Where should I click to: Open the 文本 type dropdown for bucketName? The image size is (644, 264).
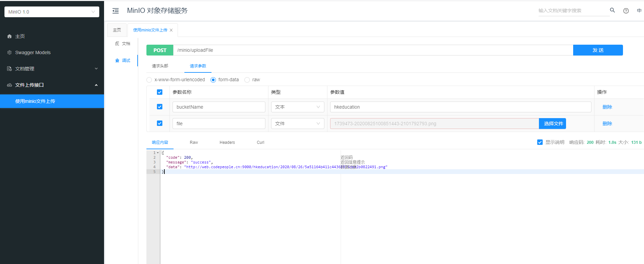point(298,107)
